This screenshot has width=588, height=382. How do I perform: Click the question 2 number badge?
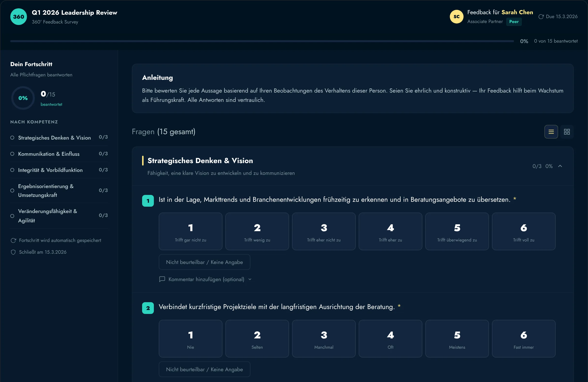tap(148, 308)
